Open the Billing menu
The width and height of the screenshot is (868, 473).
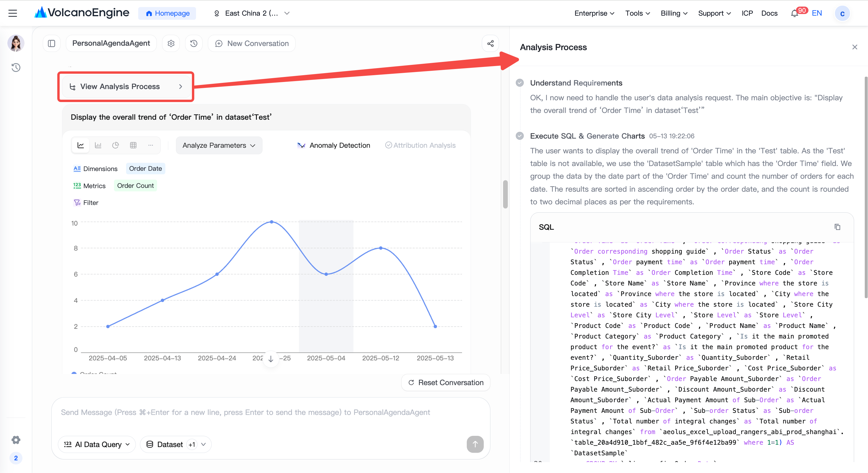[x=674, y=13]
